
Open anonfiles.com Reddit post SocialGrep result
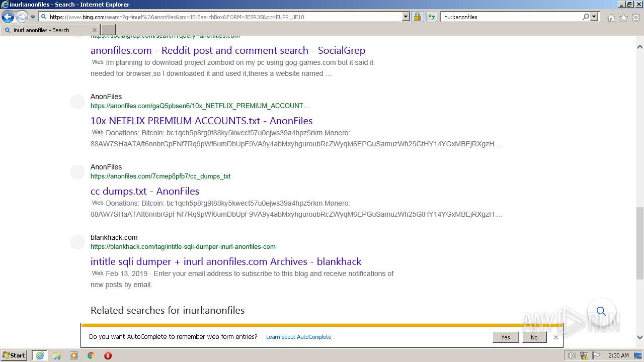tap(228, 50)
